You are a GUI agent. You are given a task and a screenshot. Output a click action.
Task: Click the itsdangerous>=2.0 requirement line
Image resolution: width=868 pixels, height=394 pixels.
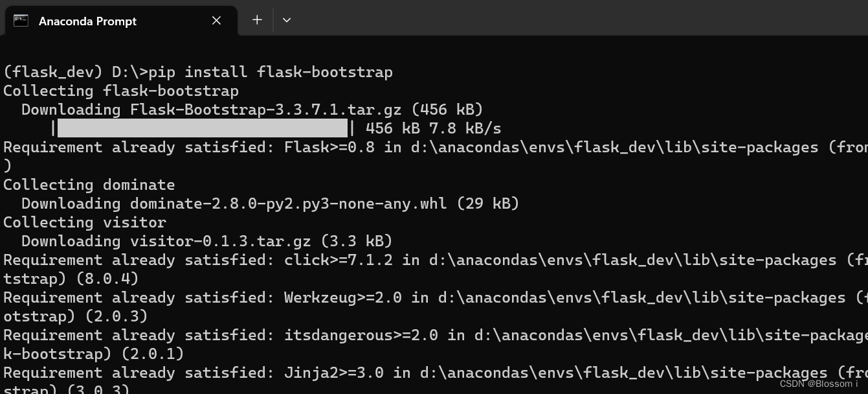(x=324, y=334)
